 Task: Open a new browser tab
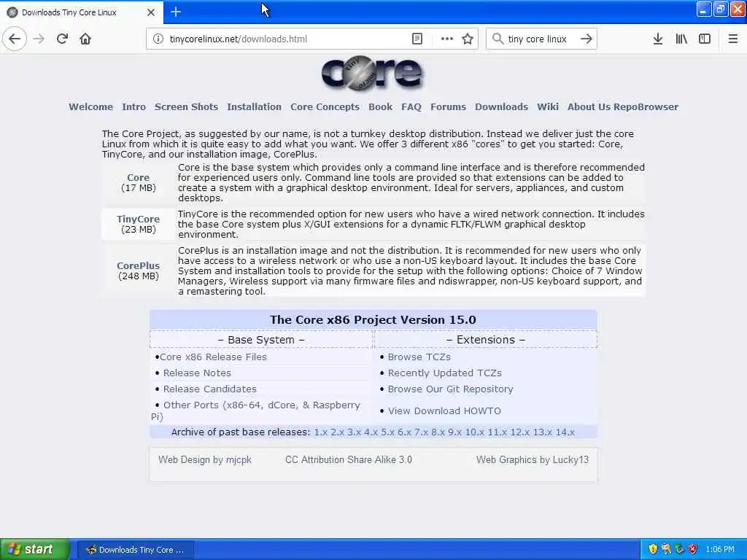click(x=176, y=12)
